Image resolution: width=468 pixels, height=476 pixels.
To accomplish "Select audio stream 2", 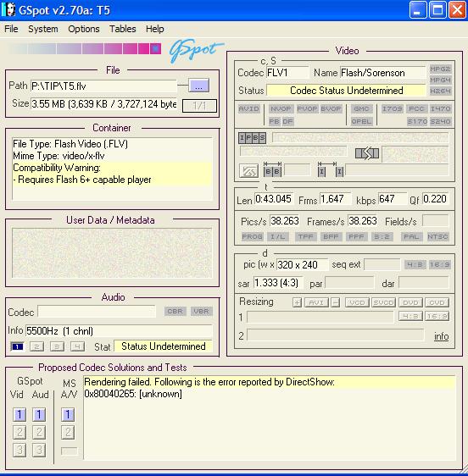I will (x=36, y=346).
